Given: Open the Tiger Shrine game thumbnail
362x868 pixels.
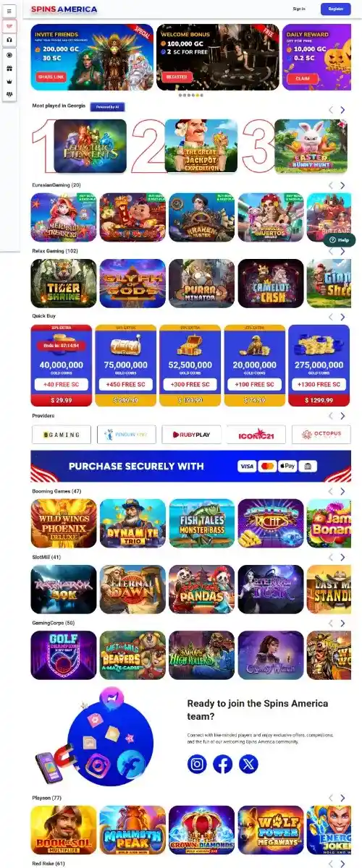Looking at the screenshot, I should pyautogui.click(x=64, y=284).
